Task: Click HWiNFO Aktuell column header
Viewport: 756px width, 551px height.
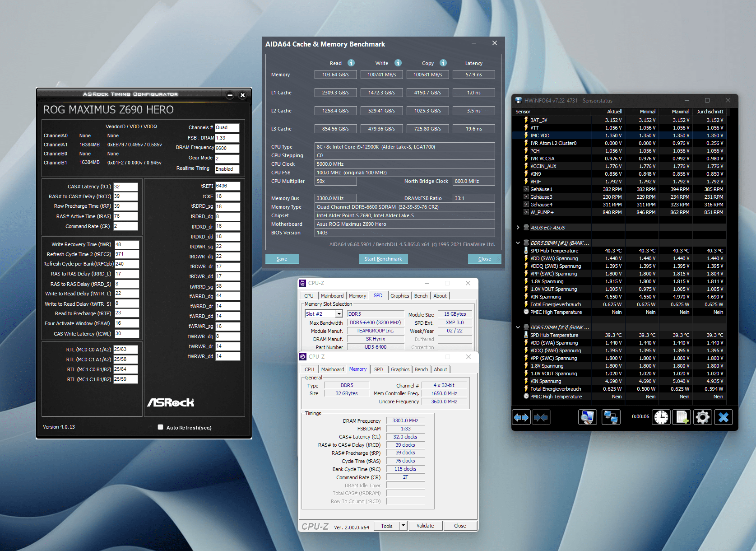Action: pyautogui.click(x=608, y=112)
